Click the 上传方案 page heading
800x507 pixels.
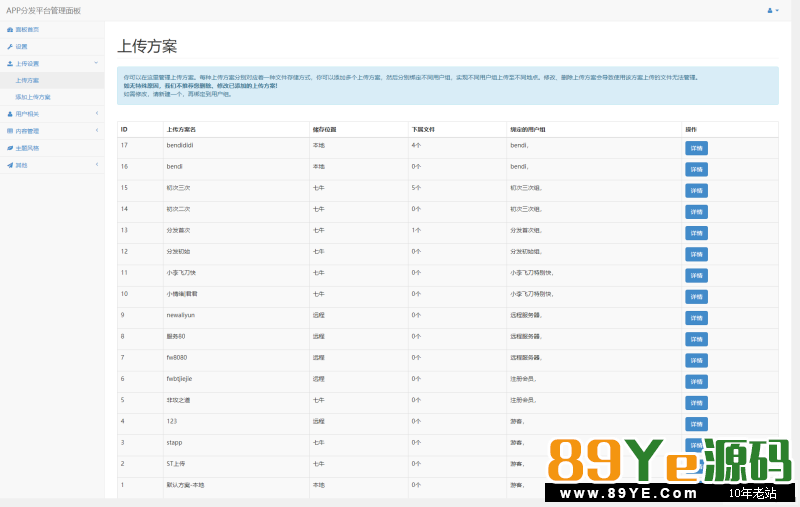147,46
